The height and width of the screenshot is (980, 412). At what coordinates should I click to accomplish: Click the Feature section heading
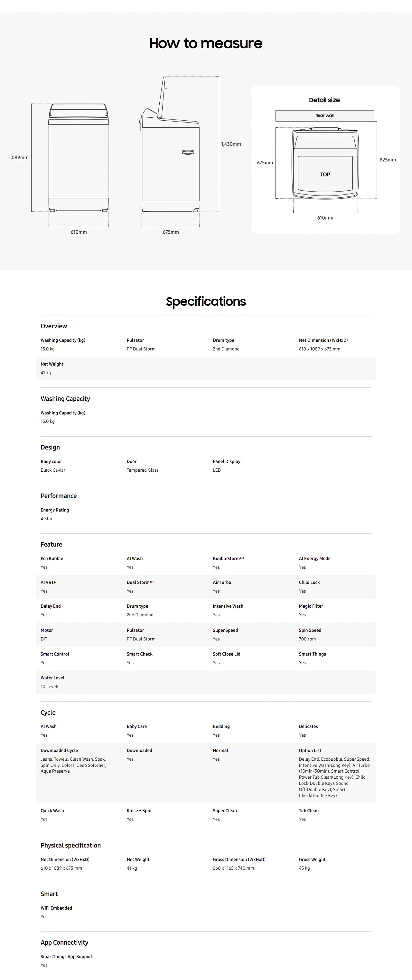pos(51,544)
